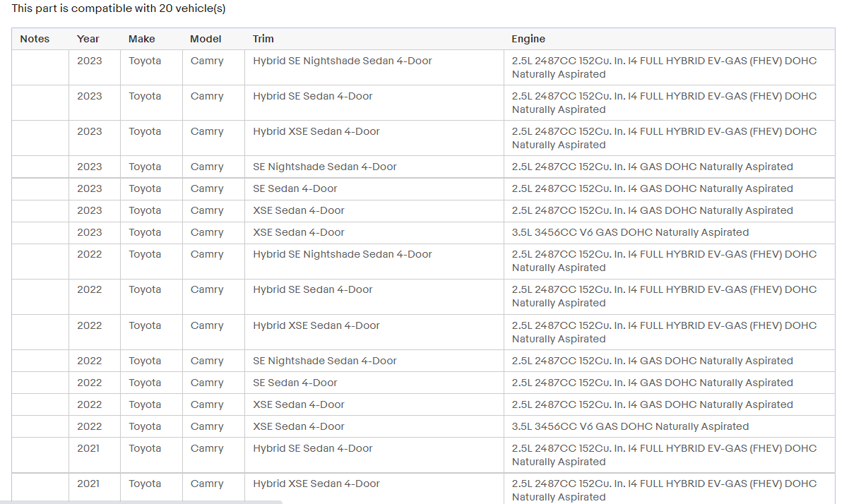Click the 2022 Hybrid SE Sedan 4-Door trim cell
849x504 pixels.
[374, 296]
